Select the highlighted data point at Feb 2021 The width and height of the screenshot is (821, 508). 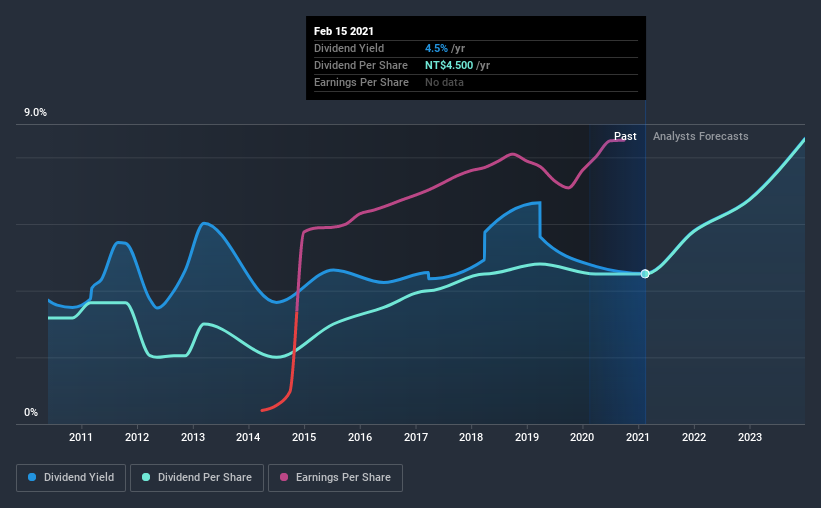pyautogui.click(x=645, y=274)
